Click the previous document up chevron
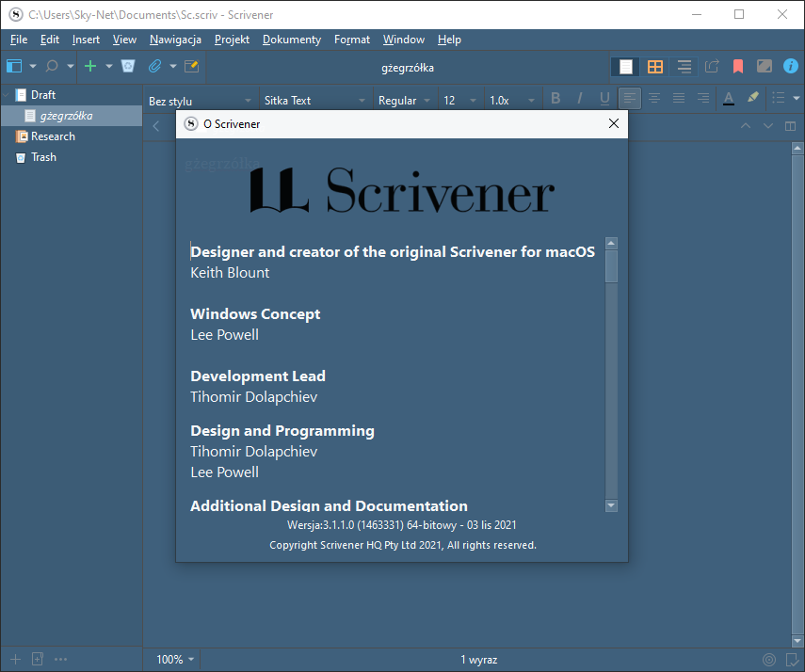This screenshot has width=805, height=672. point(746,126)
